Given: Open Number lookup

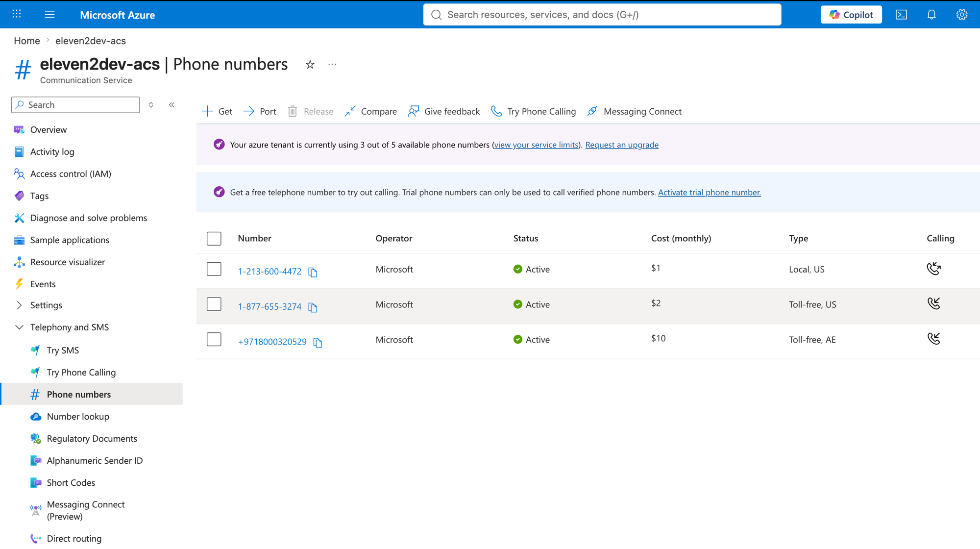Looking at the screenshot, I should (78, 416).
